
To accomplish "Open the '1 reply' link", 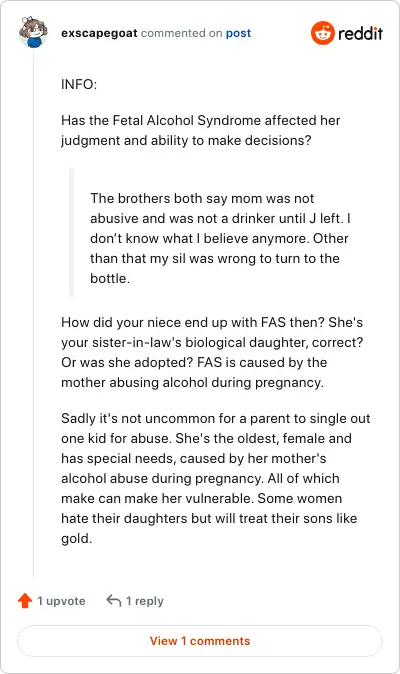I will 144,601.
